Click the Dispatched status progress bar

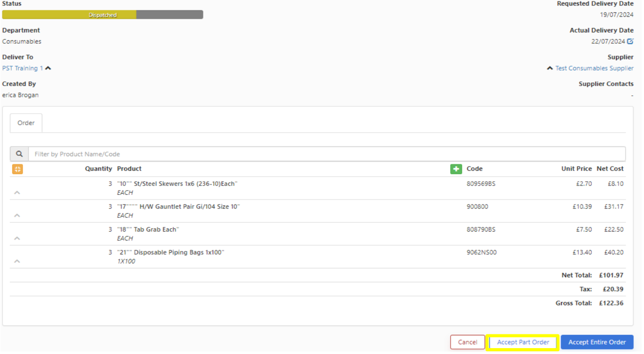pos(102,15)
